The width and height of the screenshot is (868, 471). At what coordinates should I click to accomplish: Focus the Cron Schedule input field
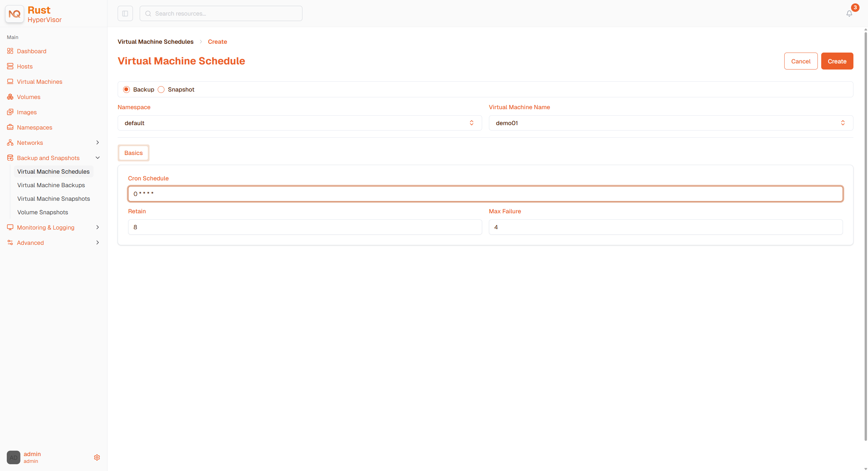point(485,194)
